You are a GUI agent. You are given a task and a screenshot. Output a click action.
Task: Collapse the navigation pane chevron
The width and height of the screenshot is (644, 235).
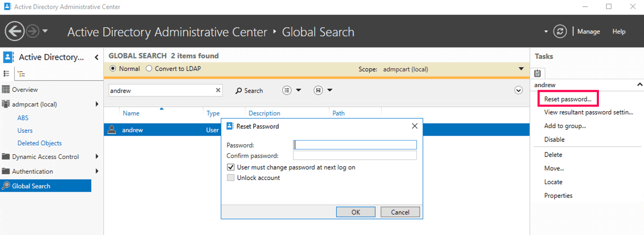pos(96,57)
